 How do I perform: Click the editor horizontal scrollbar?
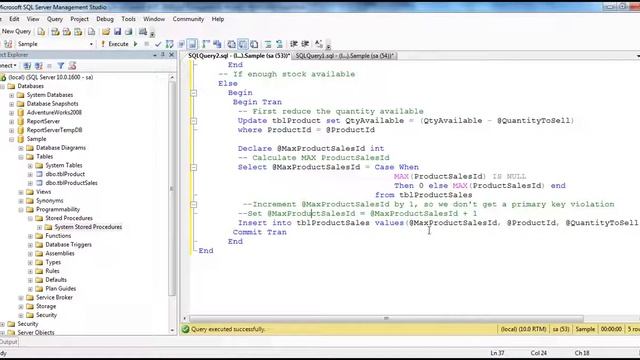pyautogui.click(x=386, y=318)
